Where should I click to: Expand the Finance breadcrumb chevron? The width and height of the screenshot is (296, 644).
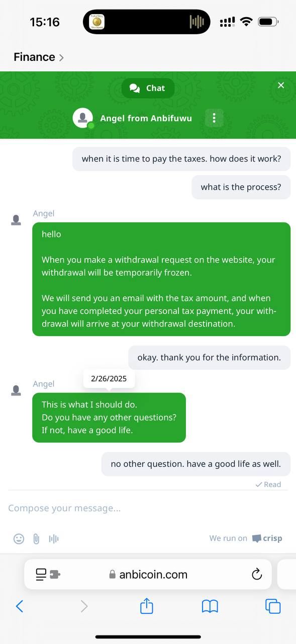tap(61, 58)
